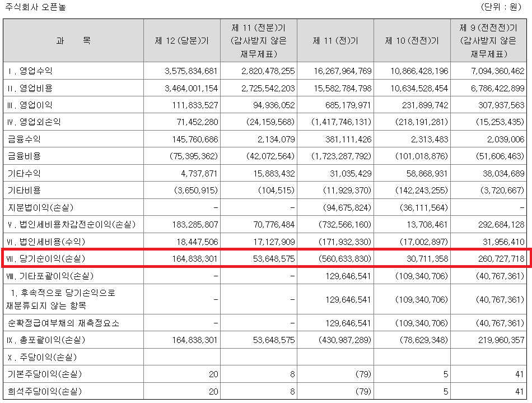Image resolution: width=532 pixels, height=403 pixels.
Task: Click the 기본주당이익(손실) row label
Action: (45, 374)
